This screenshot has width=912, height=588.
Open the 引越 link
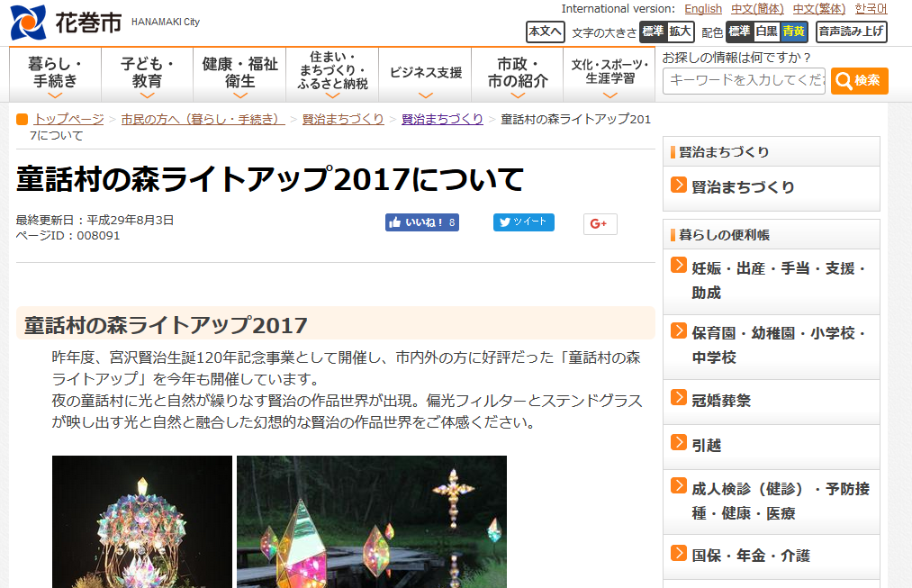[706, 445]
